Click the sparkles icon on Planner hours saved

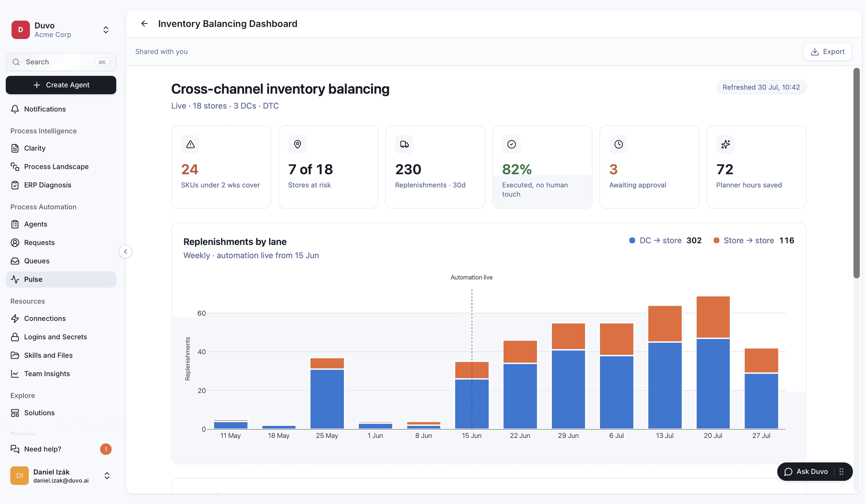tap(726, 144)
